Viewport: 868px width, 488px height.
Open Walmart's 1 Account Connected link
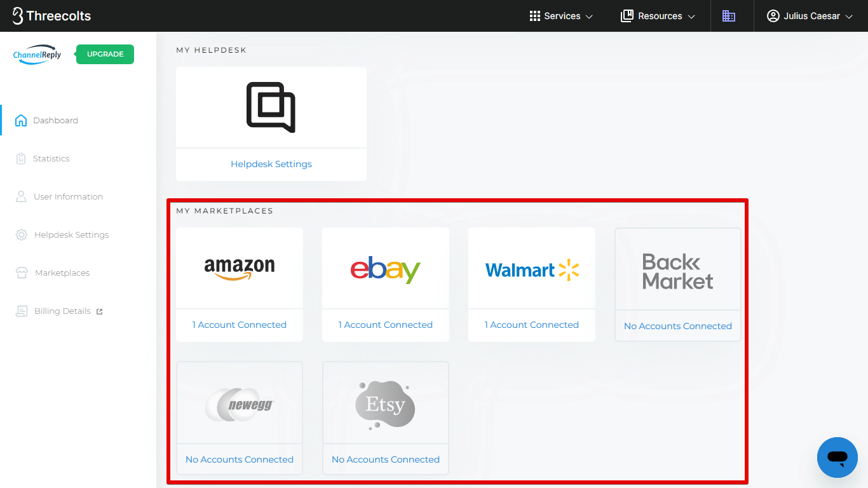tap(532, 325)
